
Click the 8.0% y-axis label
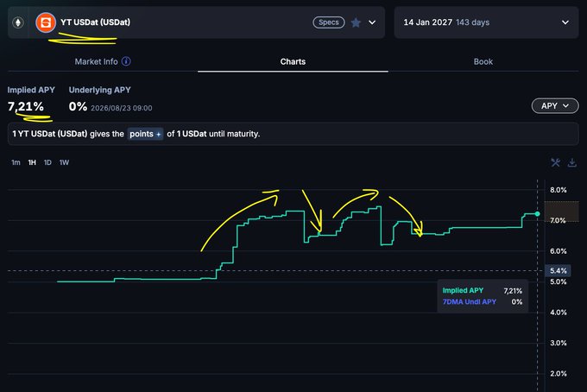[x=559, y=190]
